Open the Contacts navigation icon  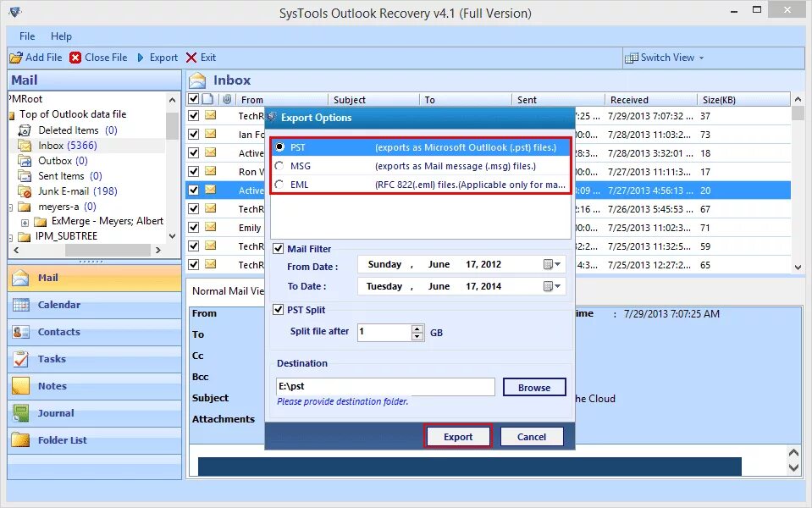click(x=20, y=332)
